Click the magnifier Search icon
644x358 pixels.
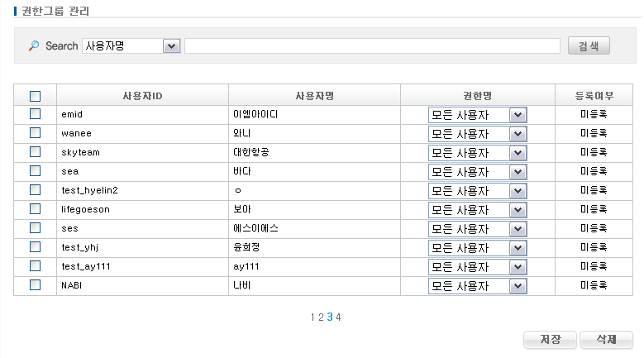pyautogui.click(x=34, y=46)
